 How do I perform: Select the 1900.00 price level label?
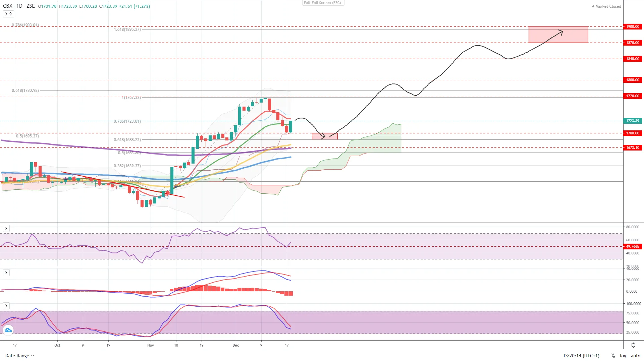[633, 26]
